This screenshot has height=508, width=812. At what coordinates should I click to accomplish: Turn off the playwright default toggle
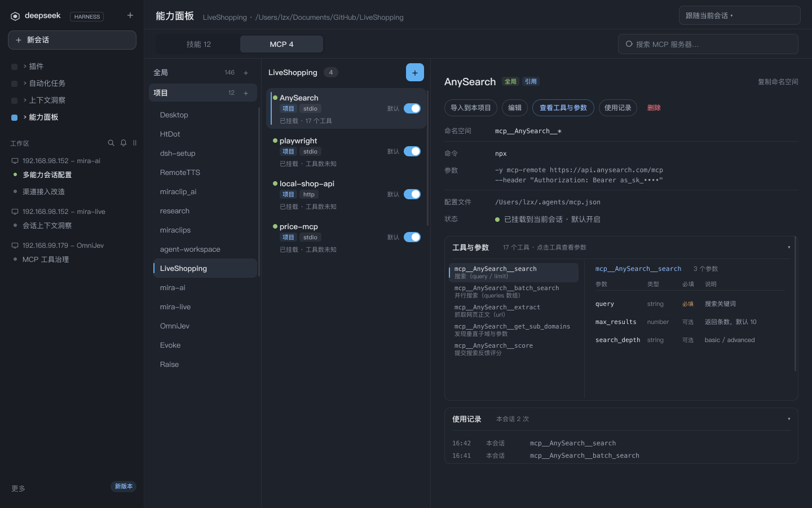[x=412, y=151]
